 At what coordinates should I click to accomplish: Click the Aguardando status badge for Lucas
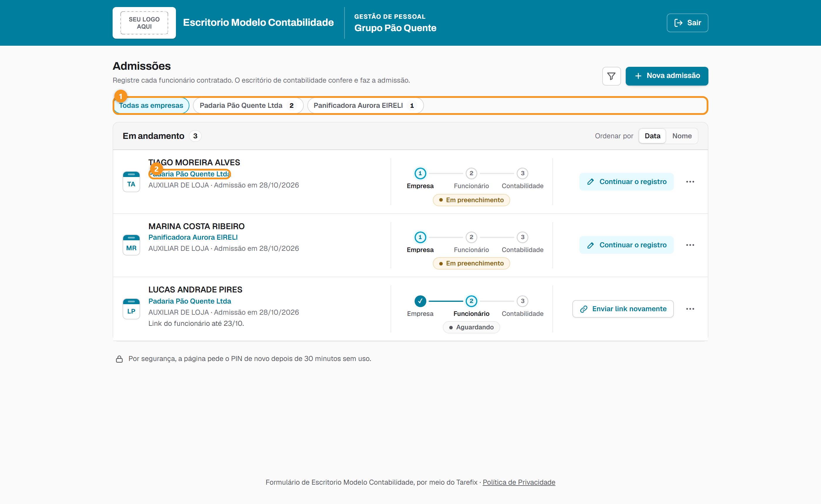471,327
